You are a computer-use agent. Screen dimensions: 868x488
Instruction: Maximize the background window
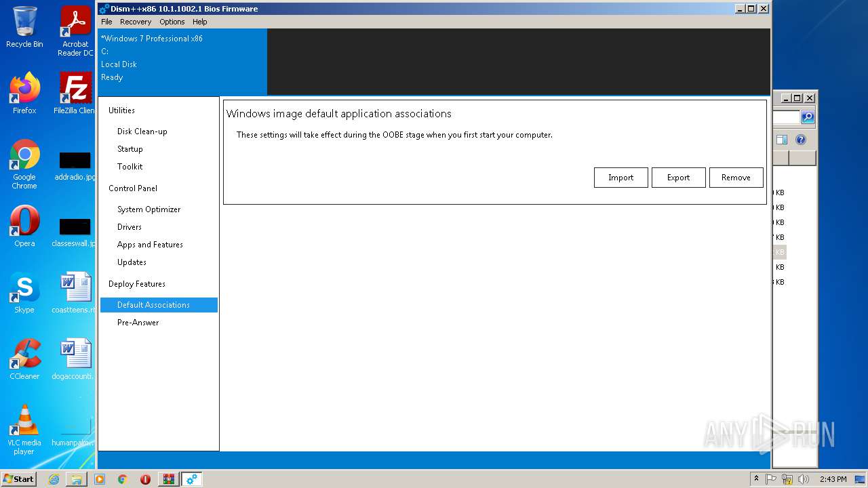tap(797, 98)
